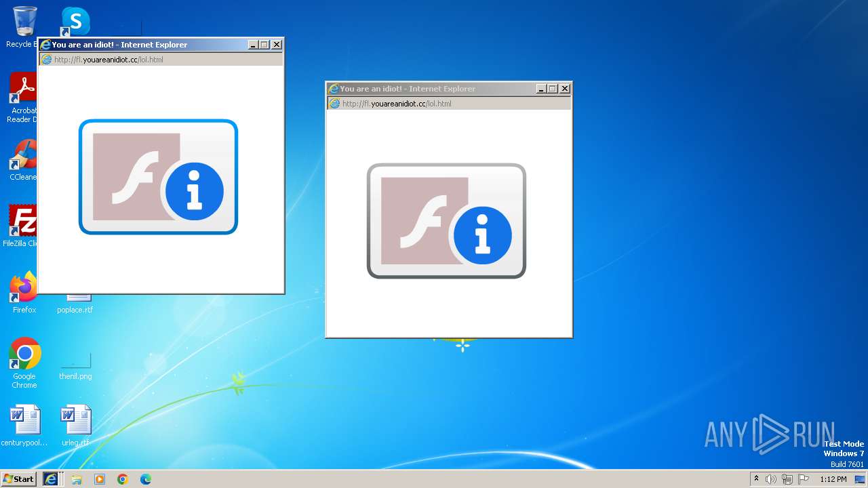Click the address bar in the right IE window
Screen dimensions: 868x488
point(450,104)
